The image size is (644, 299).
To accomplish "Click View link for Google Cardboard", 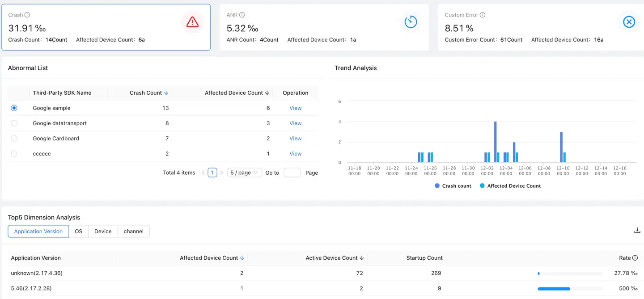I will pyautogui.click(x=295, y=139).
